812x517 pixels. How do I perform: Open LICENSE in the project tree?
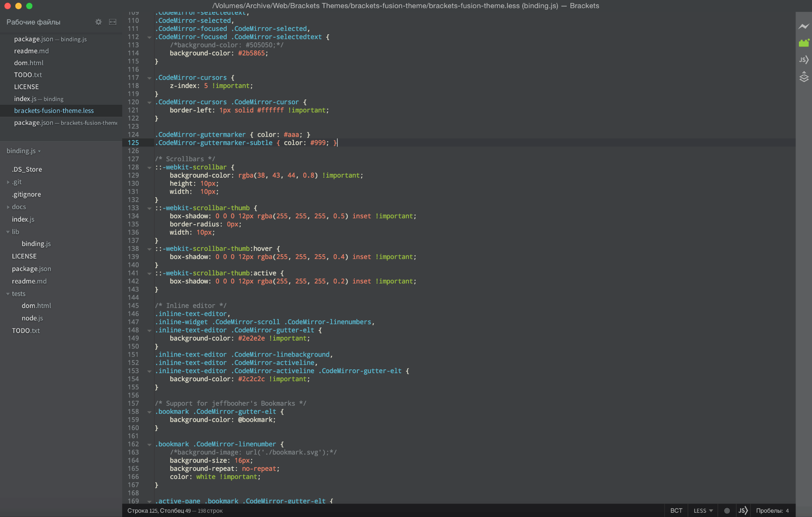tap(24, 256)
